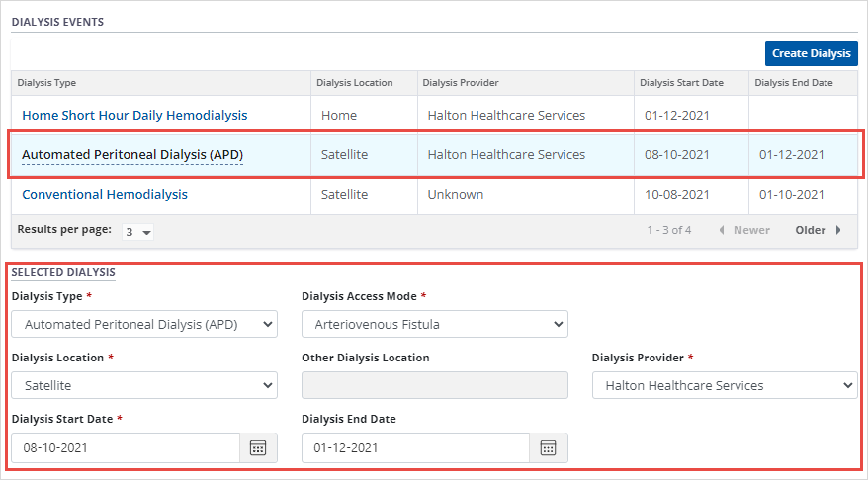
Task: Open Home Short Hour Daily Hemodialysis link
Action: 134,116
